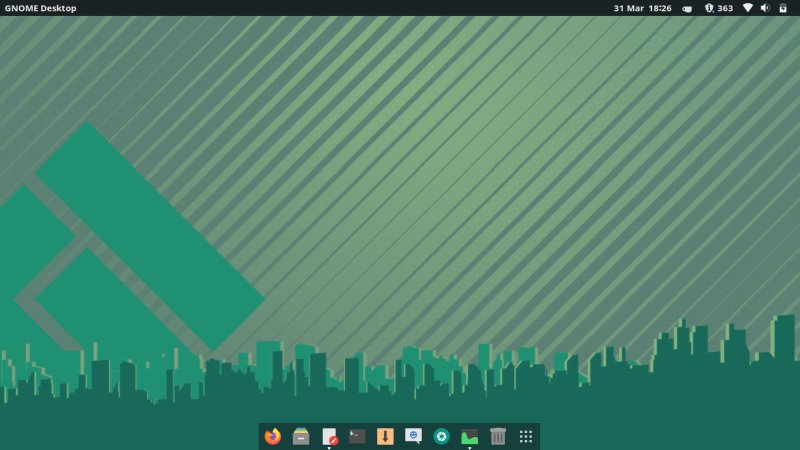Open the GNOME Desktop activities menu
800x450 pixels.
[x=40, y=8]
